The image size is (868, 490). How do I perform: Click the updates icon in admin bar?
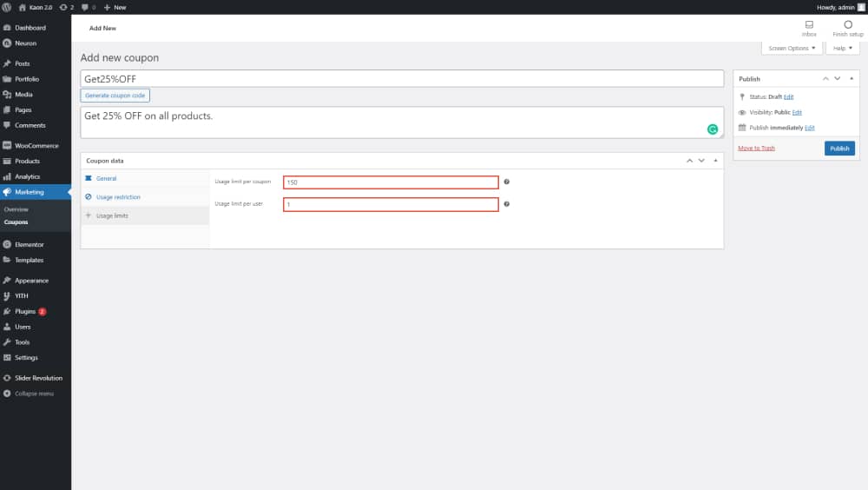tap(63, 7)
